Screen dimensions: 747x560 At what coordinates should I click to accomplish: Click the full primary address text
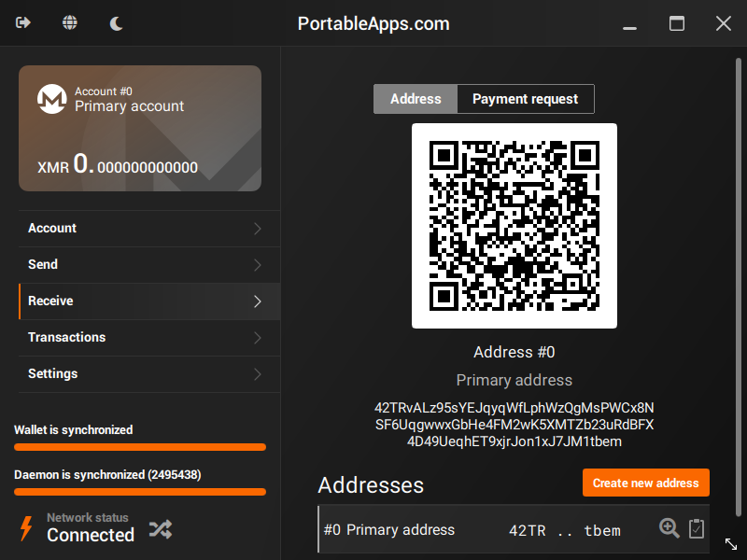tap(514, 425)
